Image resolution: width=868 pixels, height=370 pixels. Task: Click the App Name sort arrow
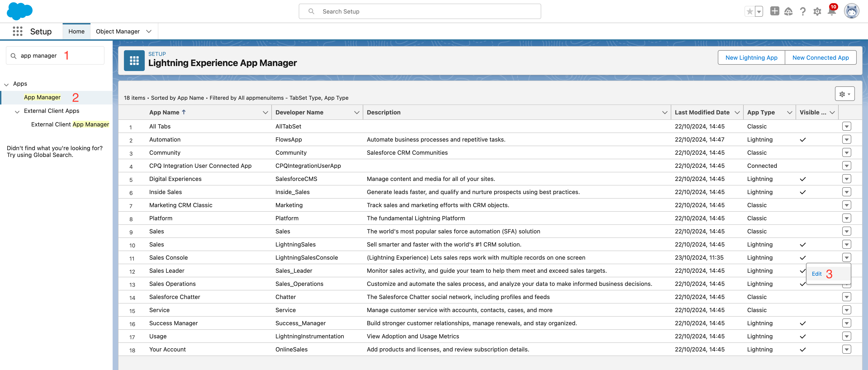184,112
